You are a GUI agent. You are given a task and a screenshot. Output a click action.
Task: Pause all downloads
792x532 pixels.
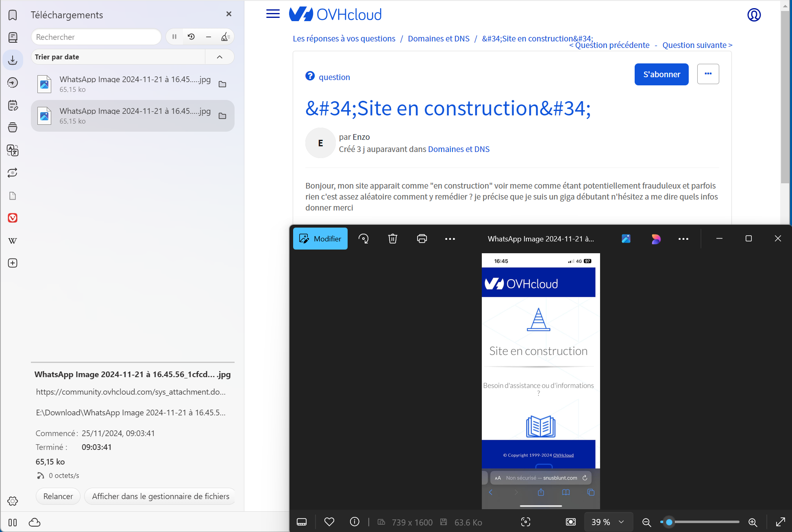(x=174, y=37)
